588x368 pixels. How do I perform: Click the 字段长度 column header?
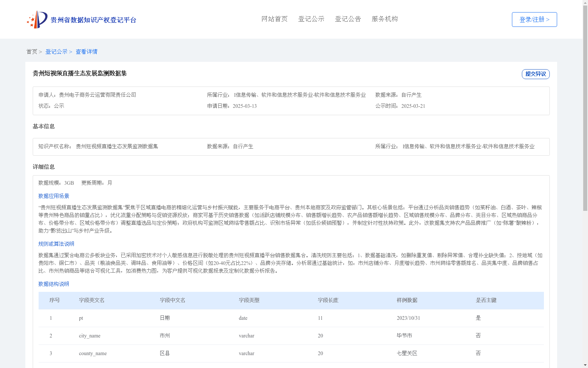pos(328,300)
